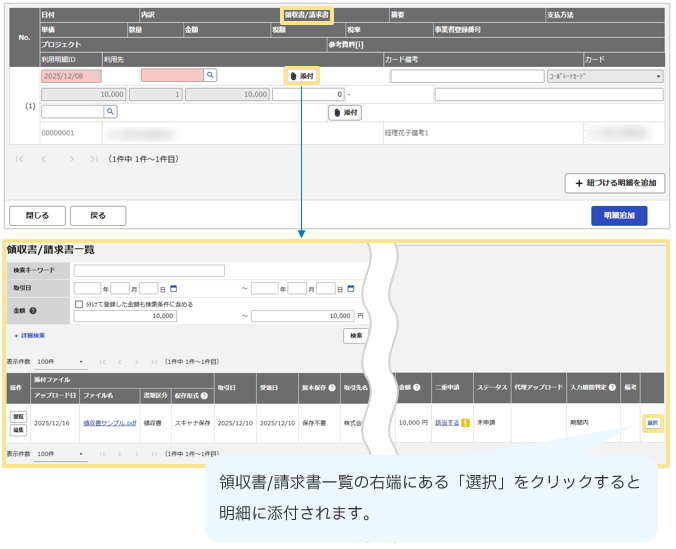Expand the + 詳細検索 advanced search

click(x=30, y=336)
